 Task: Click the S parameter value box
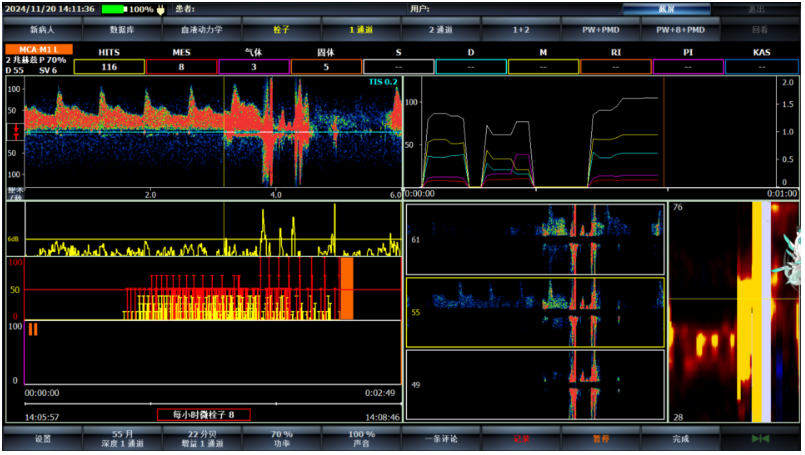tap(398, 67)
